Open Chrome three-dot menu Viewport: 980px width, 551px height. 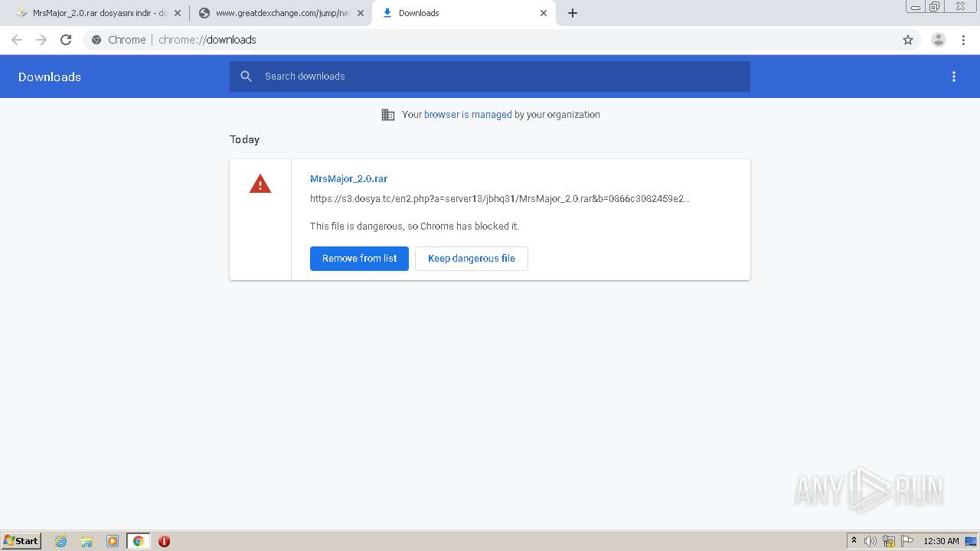click(964, 40)
